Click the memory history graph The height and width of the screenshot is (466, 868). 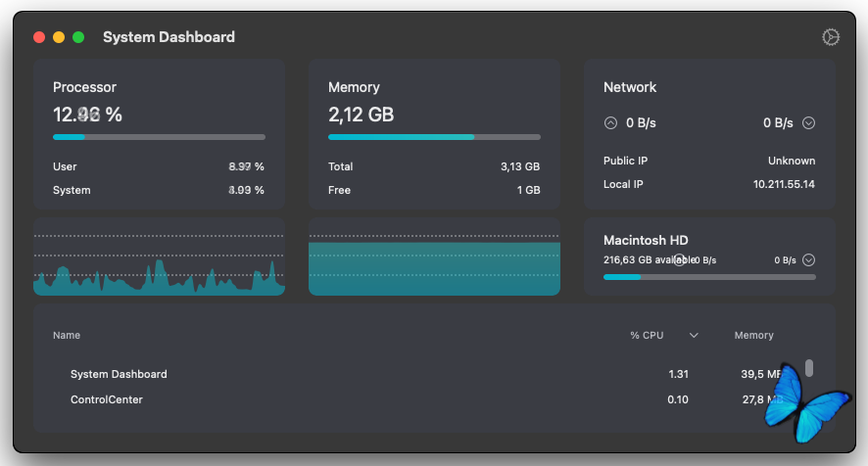(434, 257)
